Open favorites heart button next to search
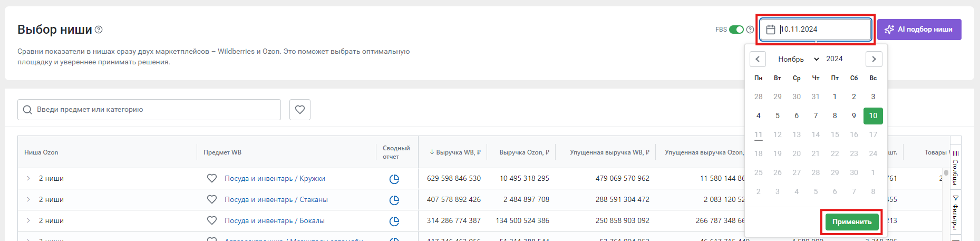 click(300, 110)
